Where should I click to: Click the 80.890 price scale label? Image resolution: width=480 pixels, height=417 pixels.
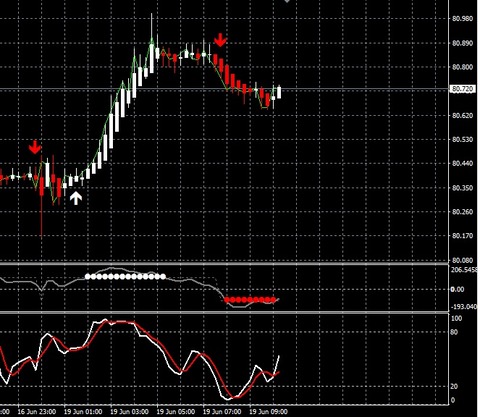coord(462,43)
